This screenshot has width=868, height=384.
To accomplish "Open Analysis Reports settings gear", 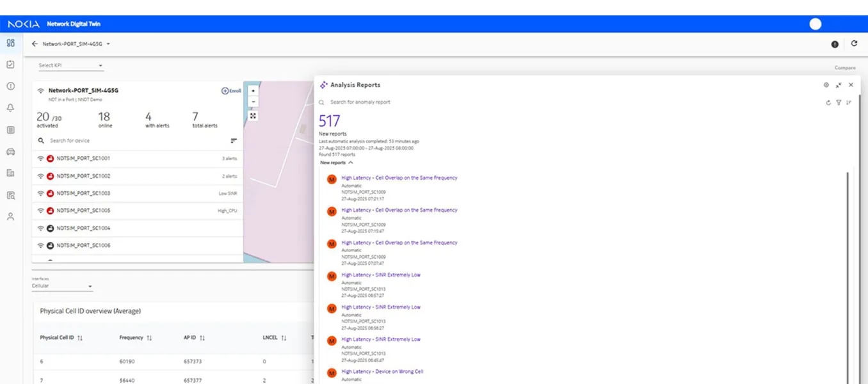I will tap(826, 85).
